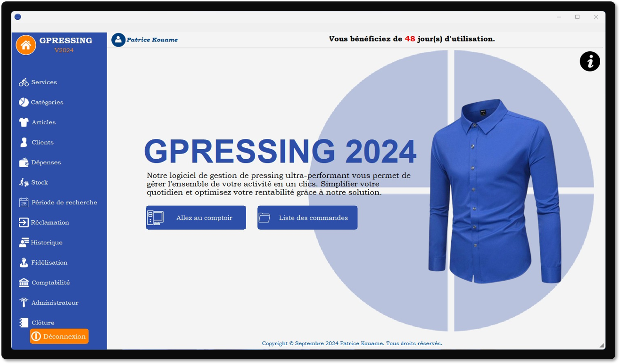This screenshot has width=620, height=364.
Task: Click Allez au comptoir button
Action: (196, 218)
